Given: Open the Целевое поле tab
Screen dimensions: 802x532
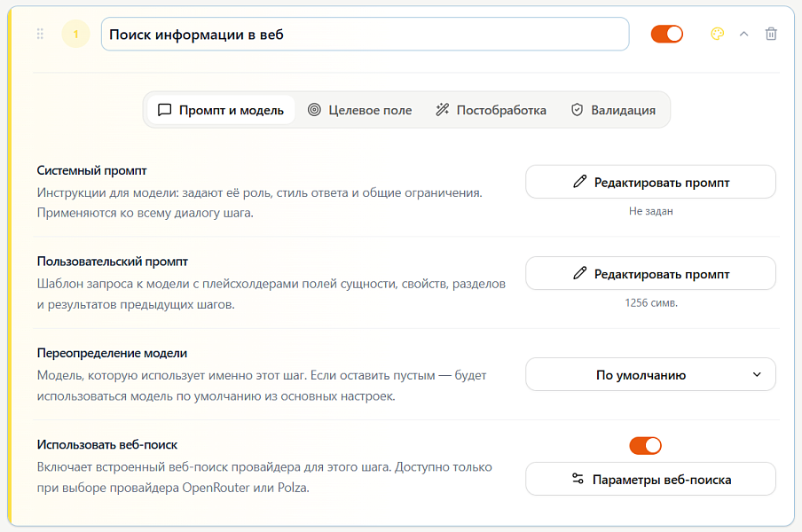Looking at the screenshot, I should (359, 110).
